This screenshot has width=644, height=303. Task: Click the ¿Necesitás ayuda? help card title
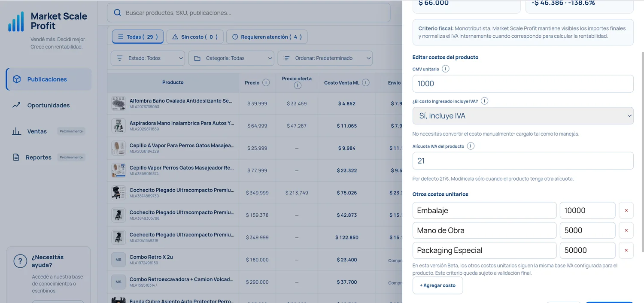click(48, 261)
